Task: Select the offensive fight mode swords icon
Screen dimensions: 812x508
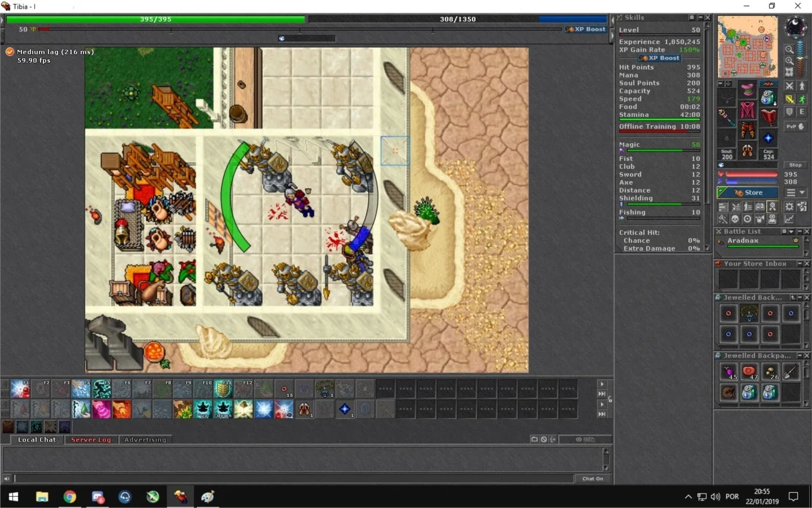Action: point(789,86)
